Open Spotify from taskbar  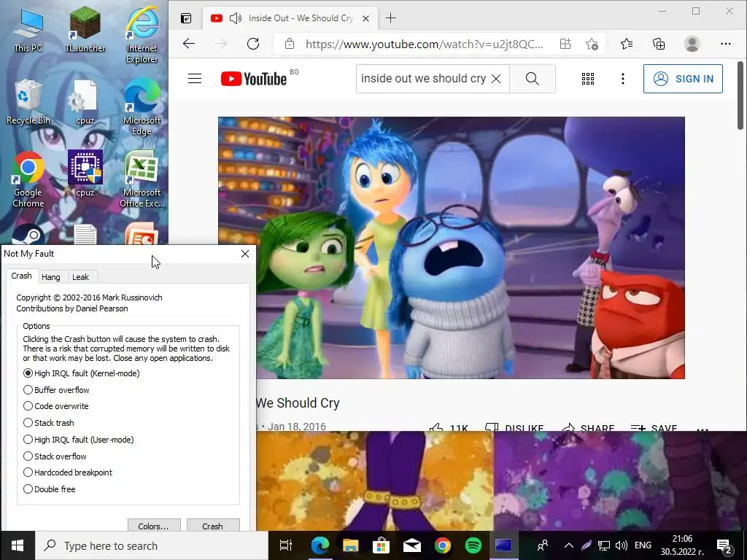(473, 545)
